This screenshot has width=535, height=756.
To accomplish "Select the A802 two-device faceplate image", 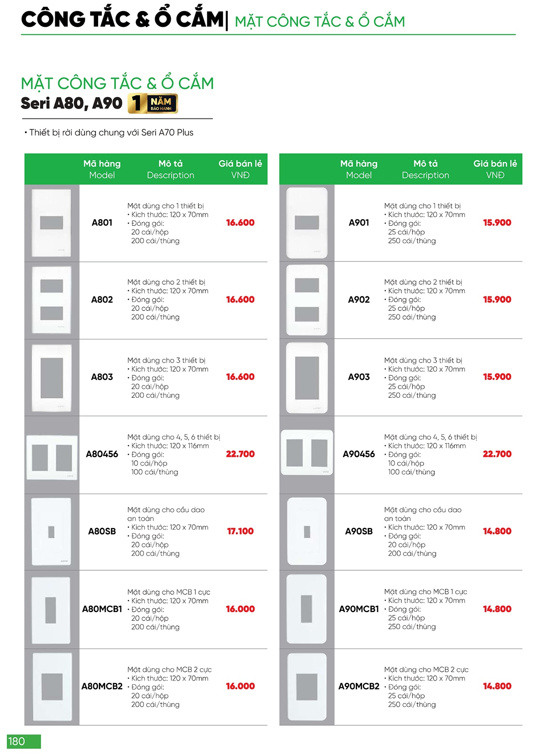I will (51, 300).
